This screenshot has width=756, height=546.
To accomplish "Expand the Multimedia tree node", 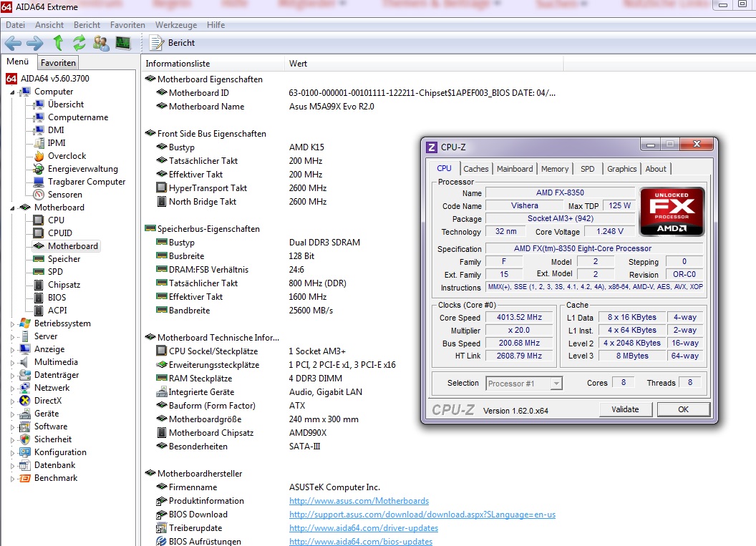I will [x=13, y=362].
